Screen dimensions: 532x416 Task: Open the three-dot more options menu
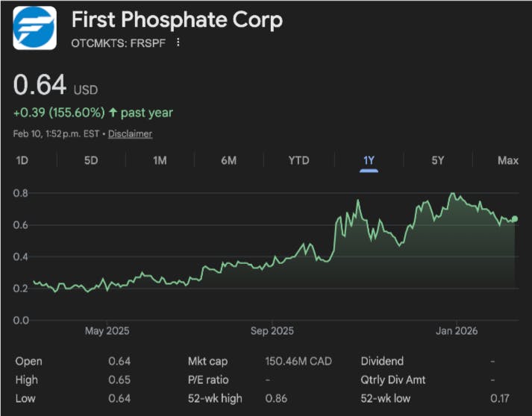point(178,42)
